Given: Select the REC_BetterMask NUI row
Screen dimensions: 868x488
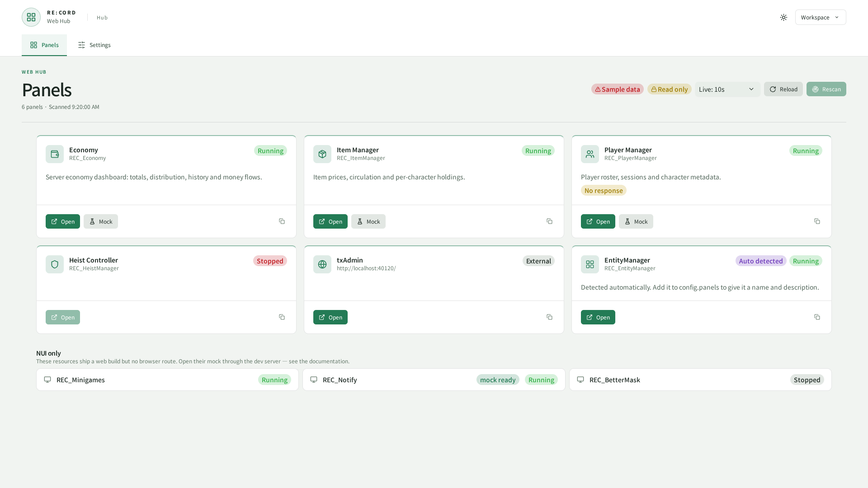Looking at the screenshot, I should pos(700,380).
